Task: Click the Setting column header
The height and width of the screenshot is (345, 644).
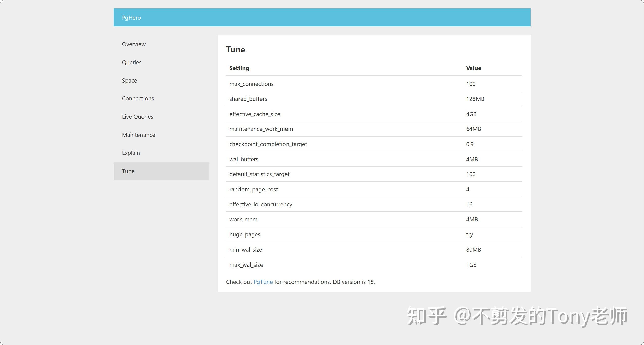Action: (239, 68)
